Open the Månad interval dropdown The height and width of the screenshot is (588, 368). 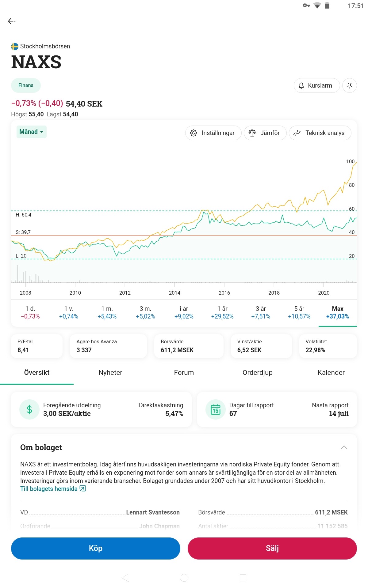[x=31, y=132]
